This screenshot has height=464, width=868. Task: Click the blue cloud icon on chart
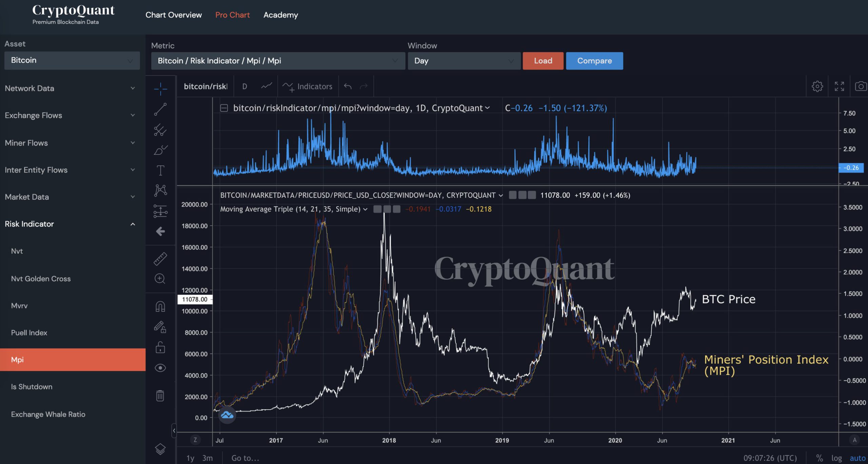(x=227, y=415)
